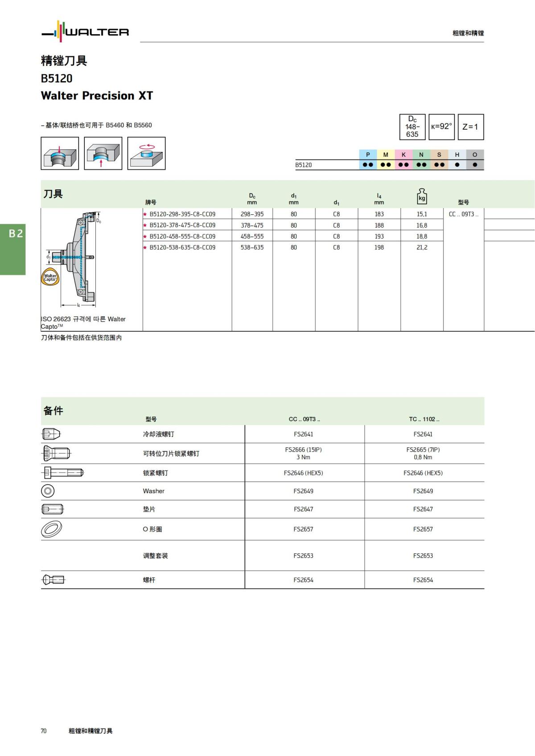535x756 pixels.
Task: Click the 冷却液螺钉 row label
Action: (158, 434)
